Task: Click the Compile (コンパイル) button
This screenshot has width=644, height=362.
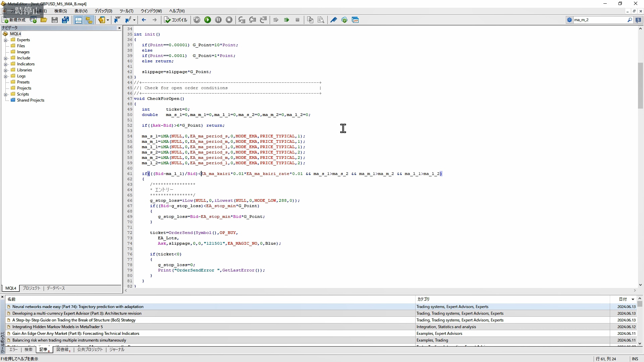Action: click(x=176, y=20)
